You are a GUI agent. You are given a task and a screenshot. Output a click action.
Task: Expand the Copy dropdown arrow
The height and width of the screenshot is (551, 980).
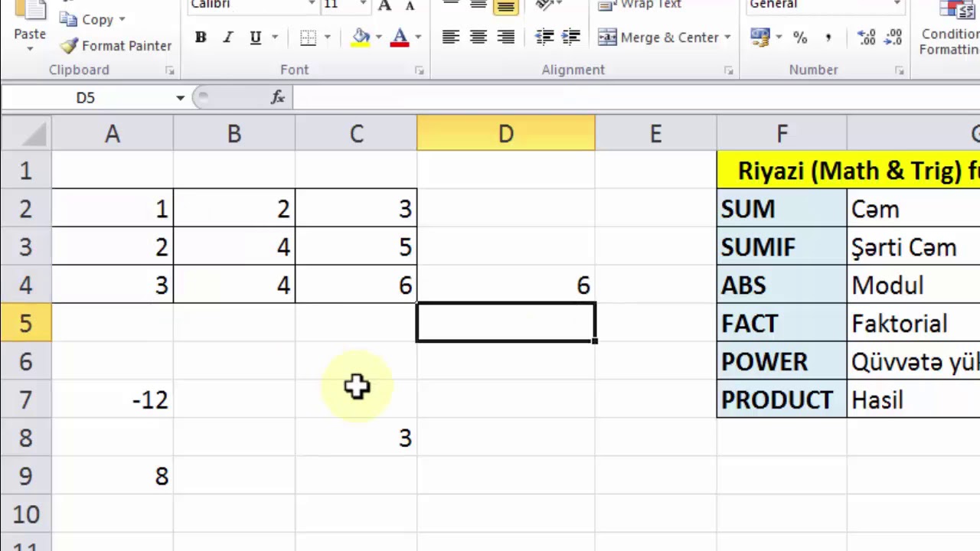pos(122,19)
